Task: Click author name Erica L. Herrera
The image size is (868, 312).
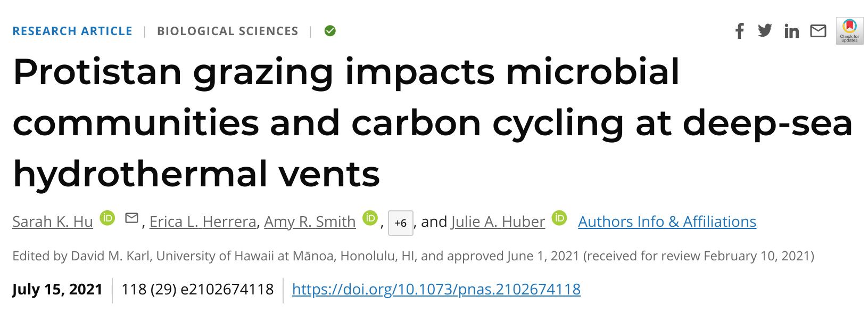Action: pos(203,221)
